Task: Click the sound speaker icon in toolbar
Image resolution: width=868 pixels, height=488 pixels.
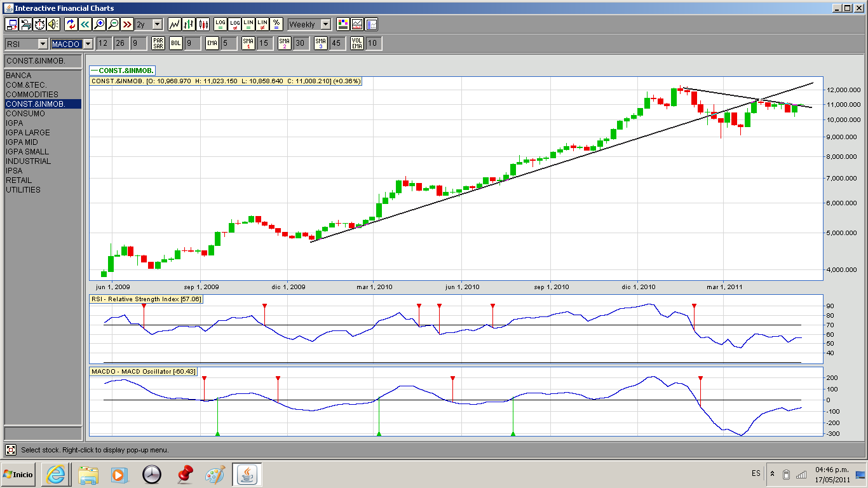Action: click(53, 24)
